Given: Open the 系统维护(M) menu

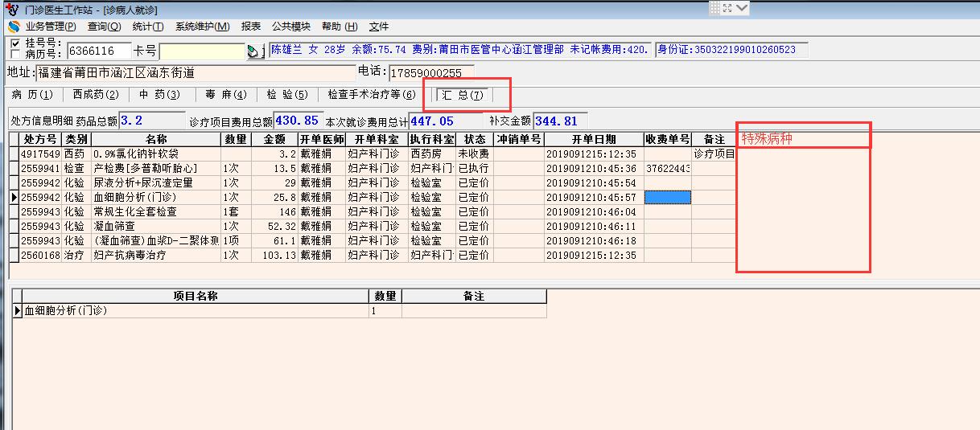Looking at the screenshot, I should 202,27.
